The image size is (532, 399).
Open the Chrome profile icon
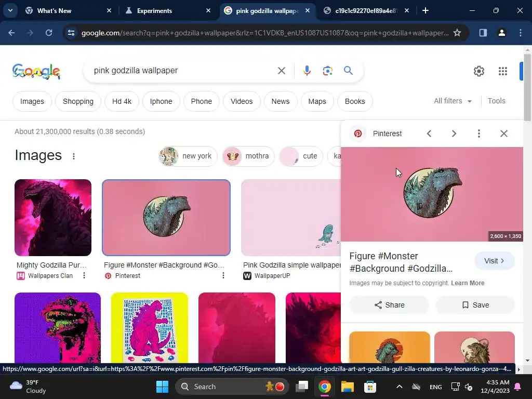coord(502,33)
